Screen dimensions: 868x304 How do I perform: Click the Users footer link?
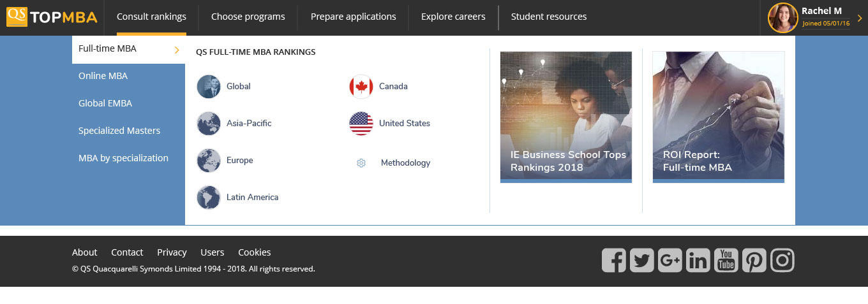tap(213, 252)
